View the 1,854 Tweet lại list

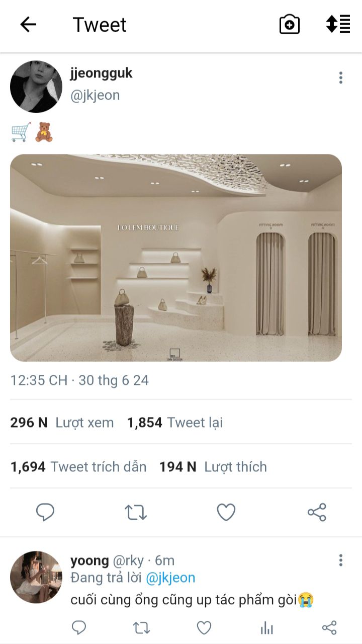175,423
